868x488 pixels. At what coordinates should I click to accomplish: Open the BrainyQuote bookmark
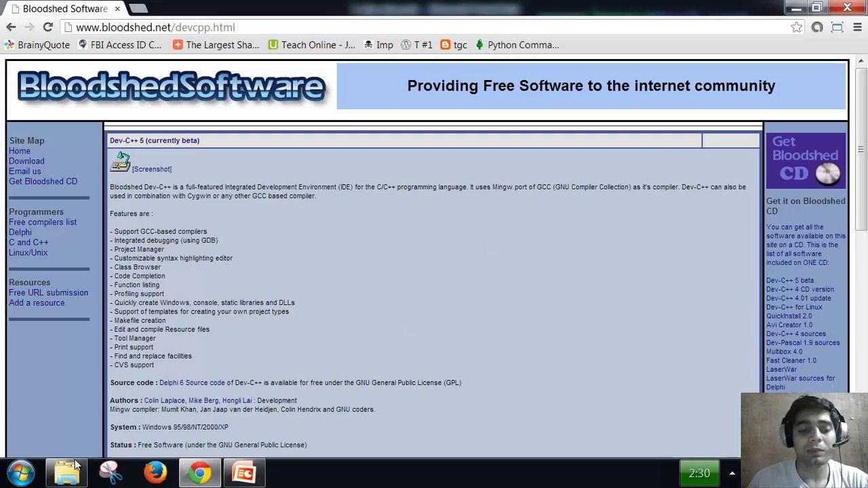click(37, 45)
